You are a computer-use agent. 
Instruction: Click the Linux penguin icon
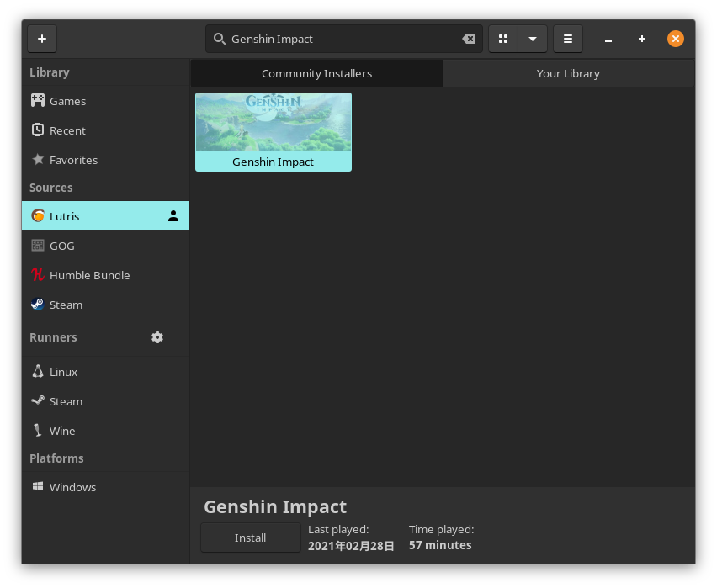pyautogui.click(x=38, y=371)
